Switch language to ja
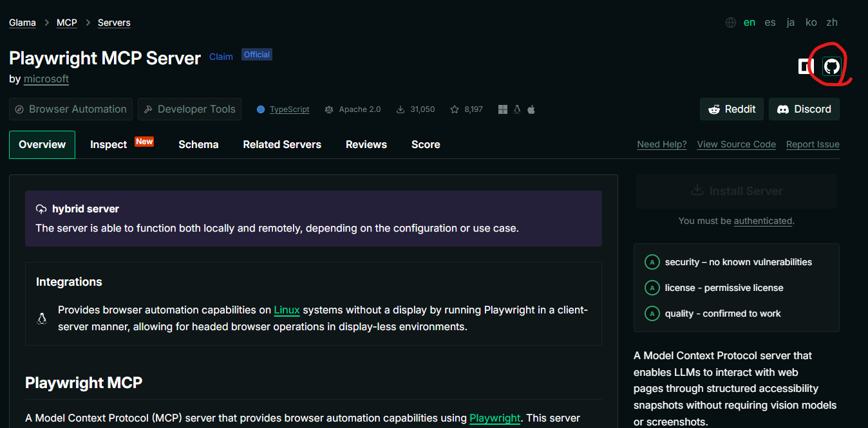868x428 pixels. (x=791, y=23)
